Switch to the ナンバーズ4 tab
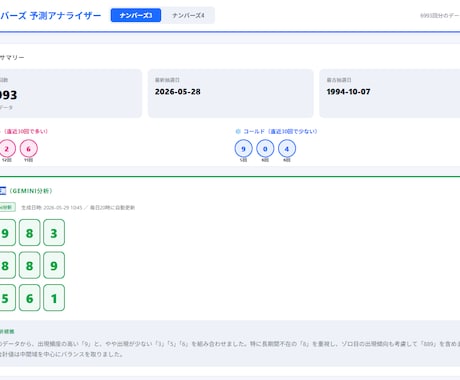 pos(188,15)
